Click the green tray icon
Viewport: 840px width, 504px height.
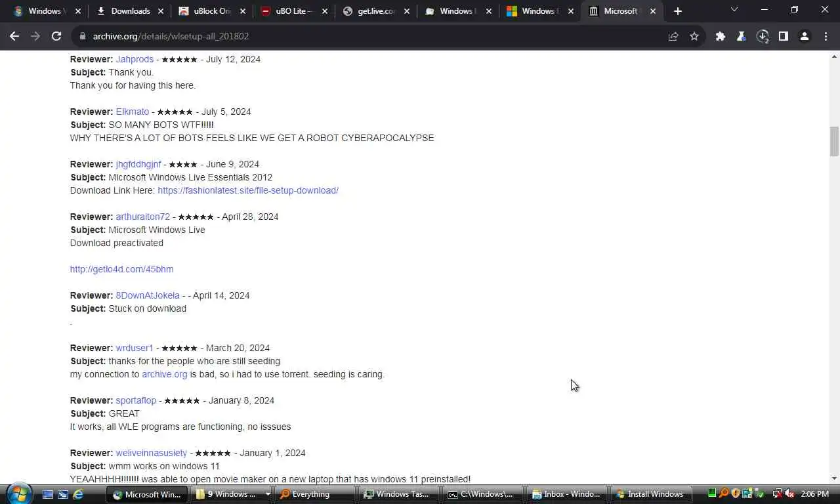[x=712, y=493]
